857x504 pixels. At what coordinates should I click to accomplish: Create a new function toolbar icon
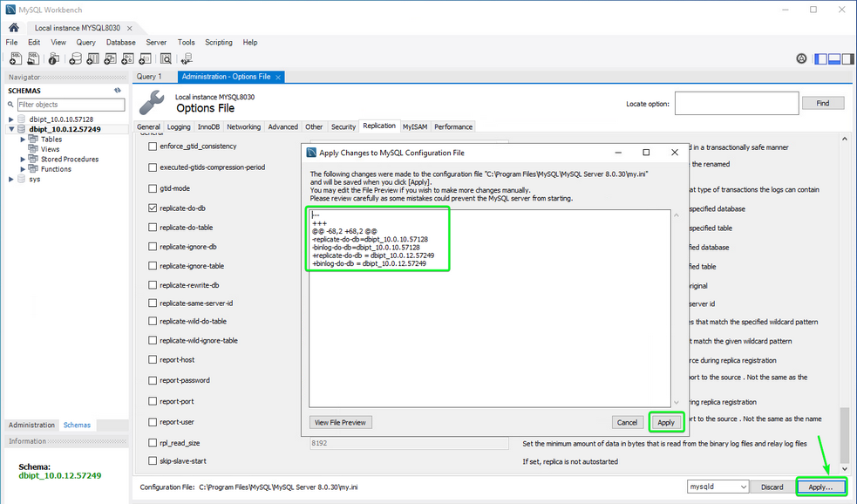(146, 58)
